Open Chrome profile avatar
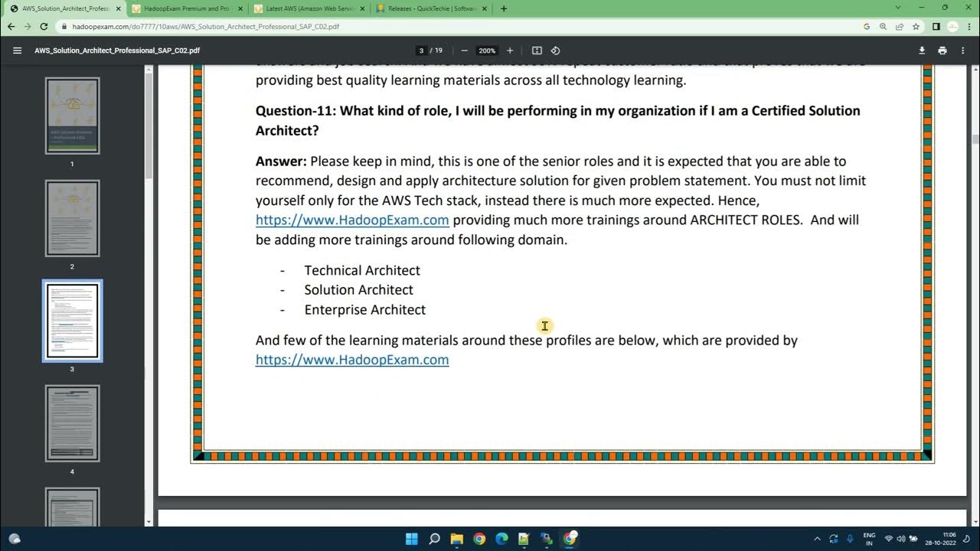 click(952, 26)
